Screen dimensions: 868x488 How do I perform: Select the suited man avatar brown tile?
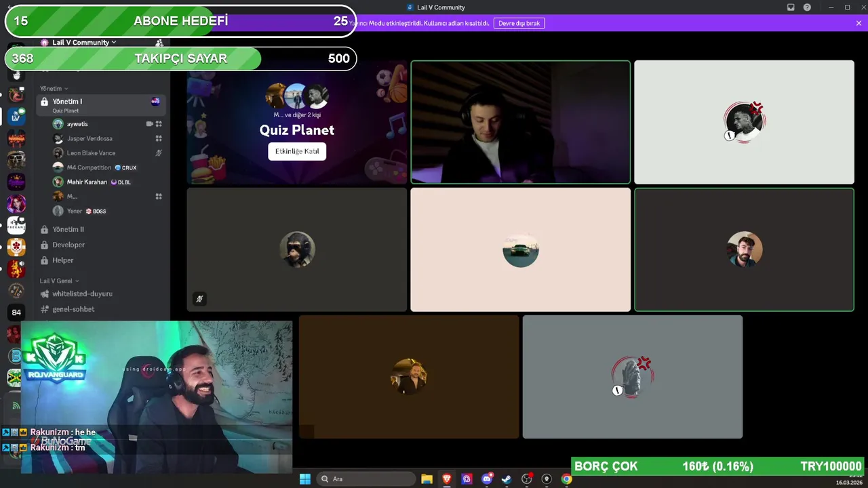pyautogui.click(x=409, y=377)
